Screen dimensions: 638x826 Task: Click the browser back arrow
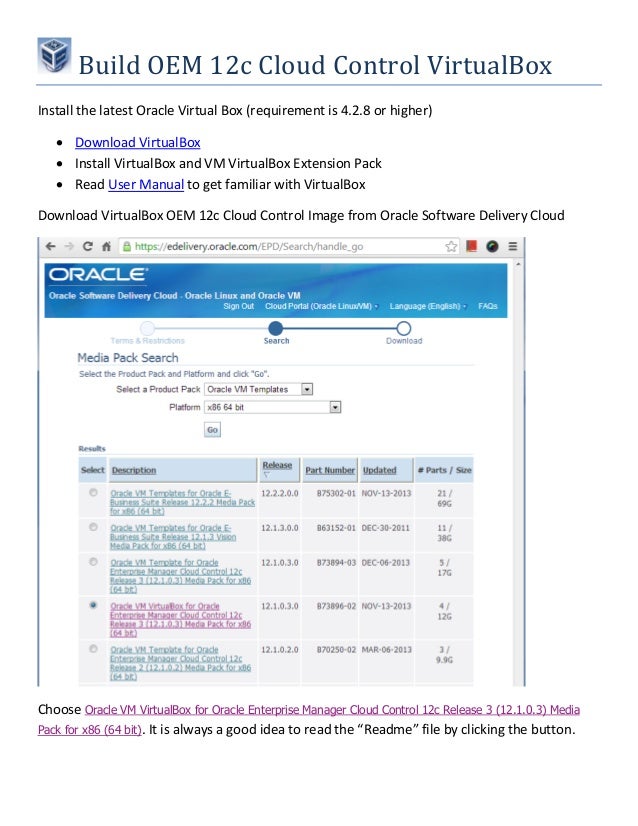(51, 246)
